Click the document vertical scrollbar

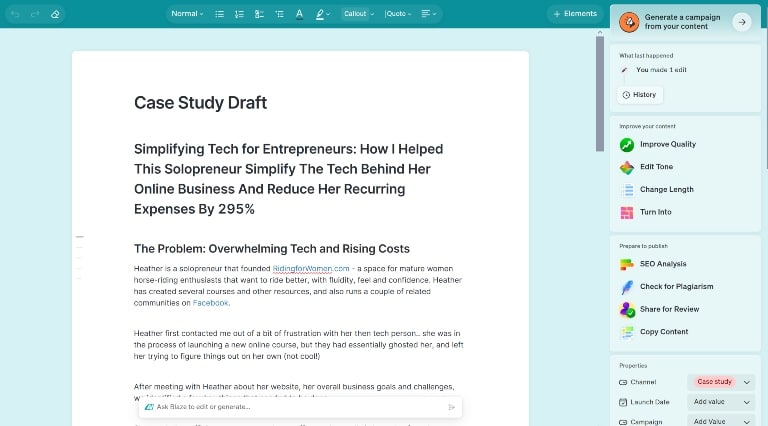(600, 93)
